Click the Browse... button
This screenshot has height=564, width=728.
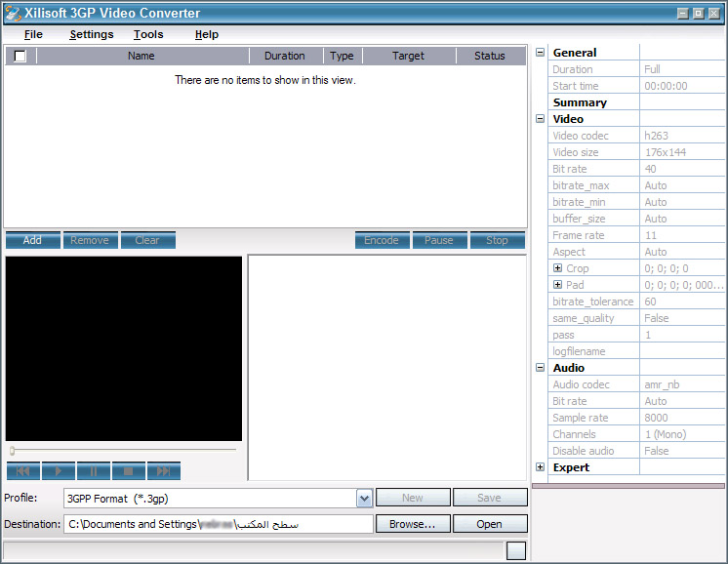pyautogui.click(x=413, y=524)
